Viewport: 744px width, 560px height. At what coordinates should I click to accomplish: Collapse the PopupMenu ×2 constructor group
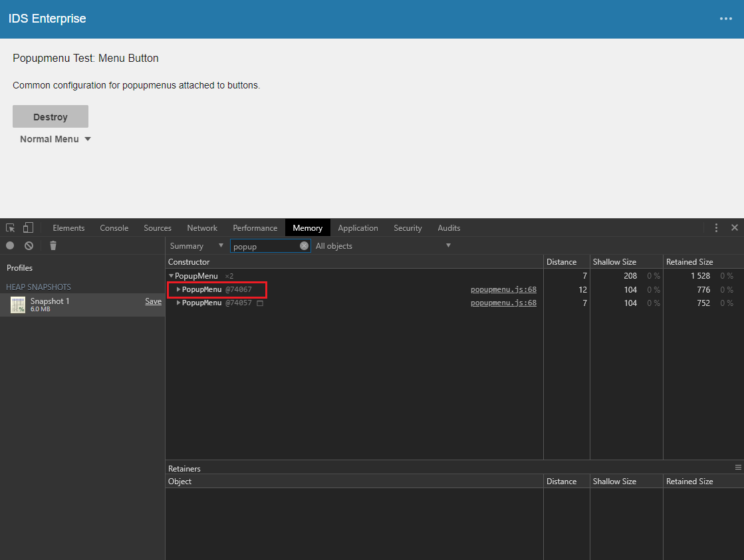(172, 276)
